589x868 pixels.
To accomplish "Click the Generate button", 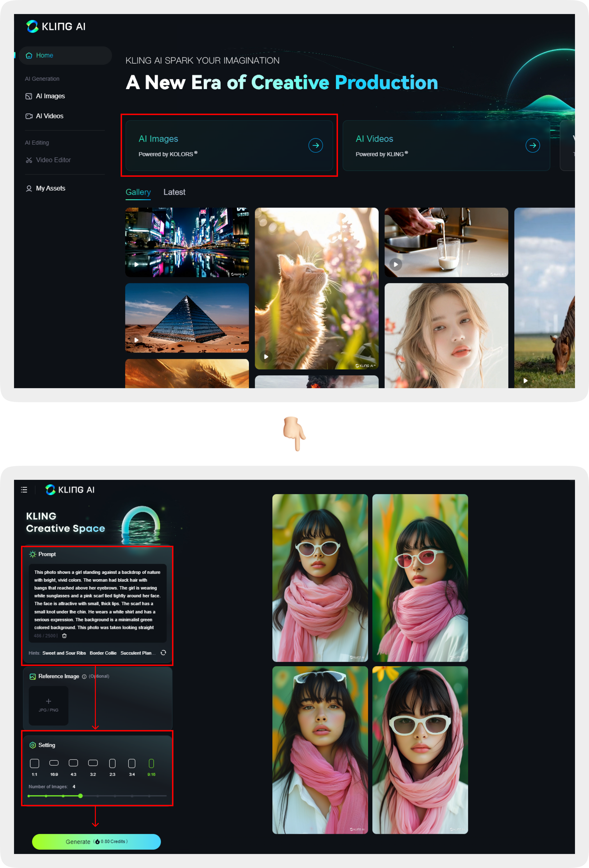I will [96, 842].
